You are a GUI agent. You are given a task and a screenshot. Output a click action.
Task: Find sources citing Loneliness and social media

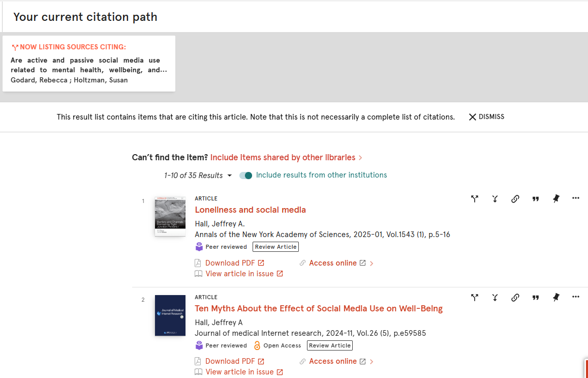(x=475, y=199)
